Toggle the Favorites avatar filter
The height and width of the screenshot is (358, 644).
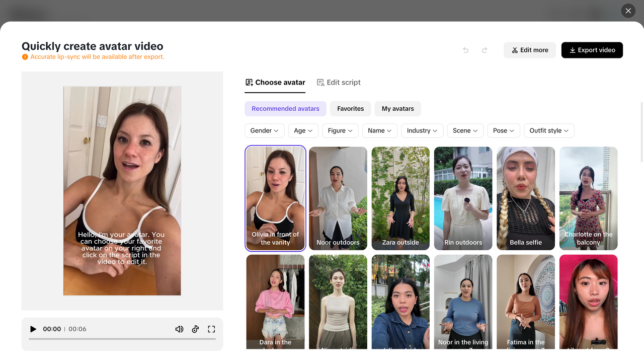coord(350,108)
